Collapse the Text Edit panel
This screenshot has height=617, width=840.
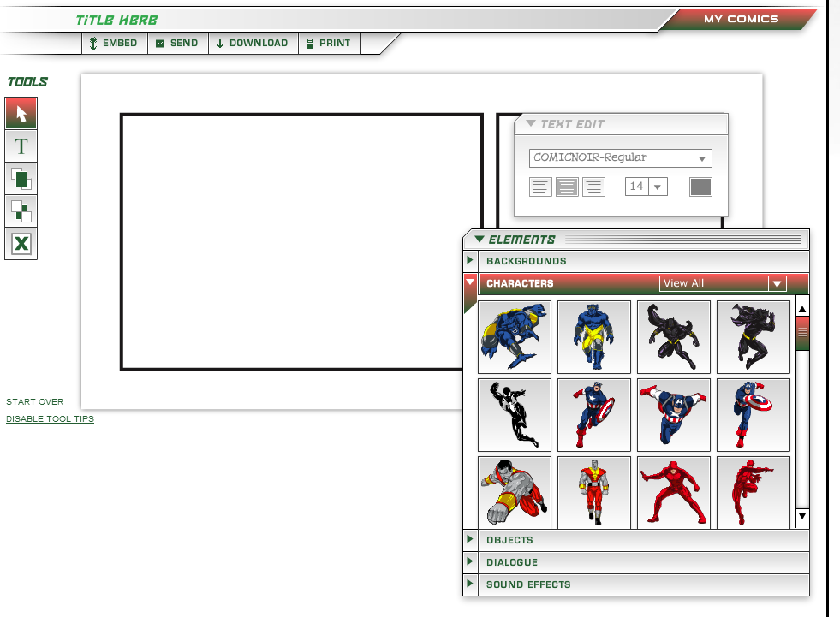[x=531, y=123]
